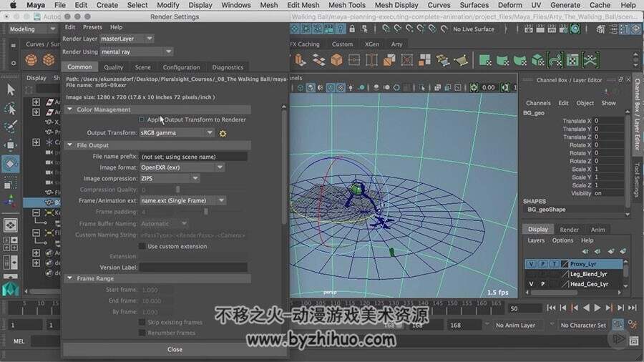Collapse the Frame Range section
This screenshot has height=362, width=644.
click(x=70, y=278)
